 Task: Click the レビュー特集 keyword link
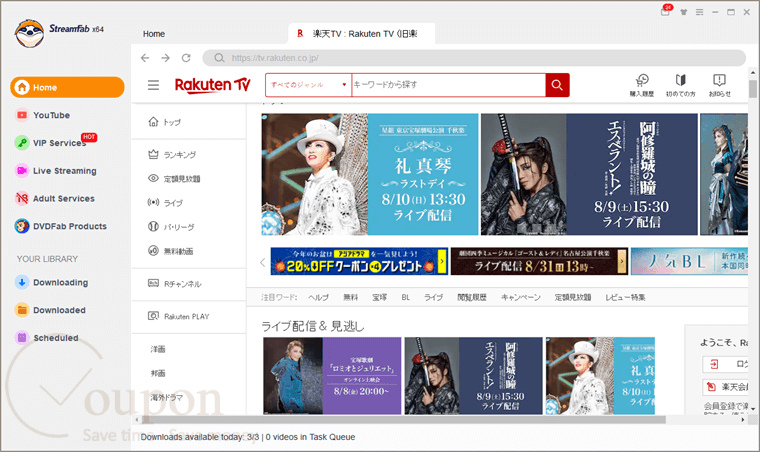click(625, 297)
